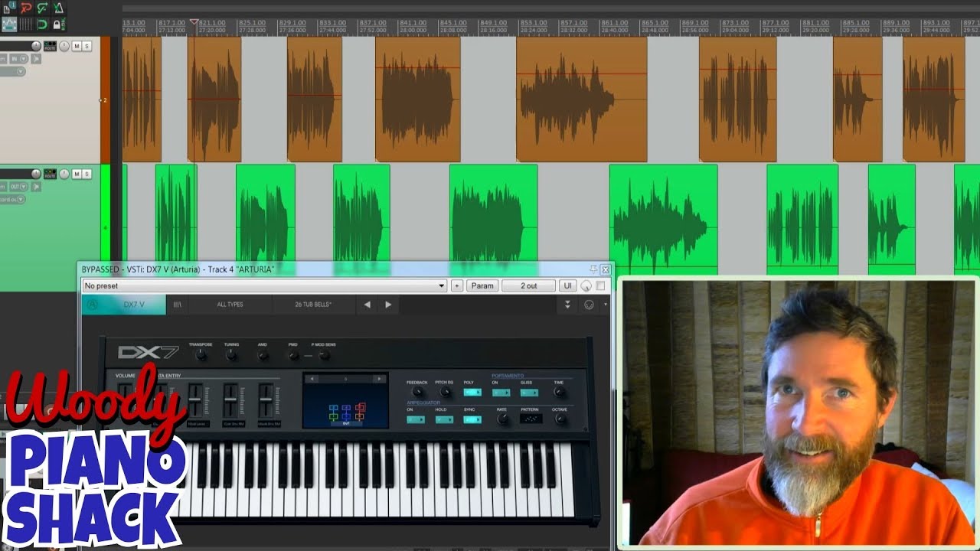Screen dimensions: 980x551
Task: Click the 2 out button
Action: [529, 286]
